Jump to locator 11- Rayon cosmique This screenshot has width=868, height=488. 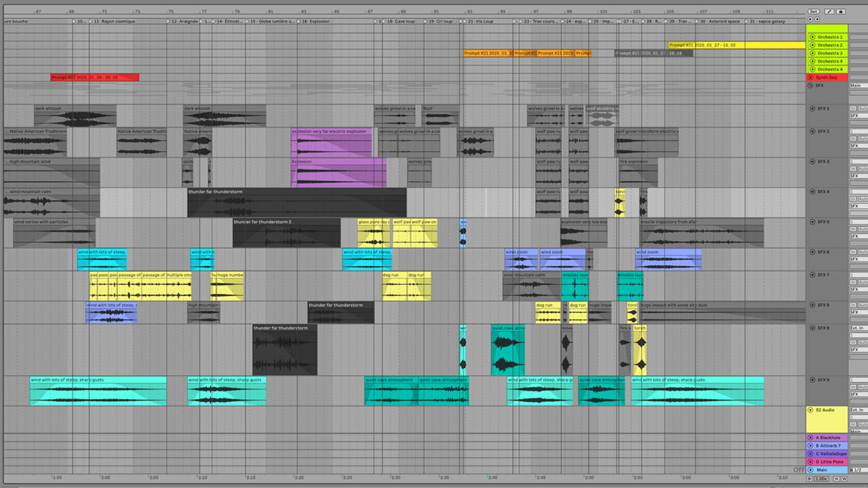click(112, 22)
